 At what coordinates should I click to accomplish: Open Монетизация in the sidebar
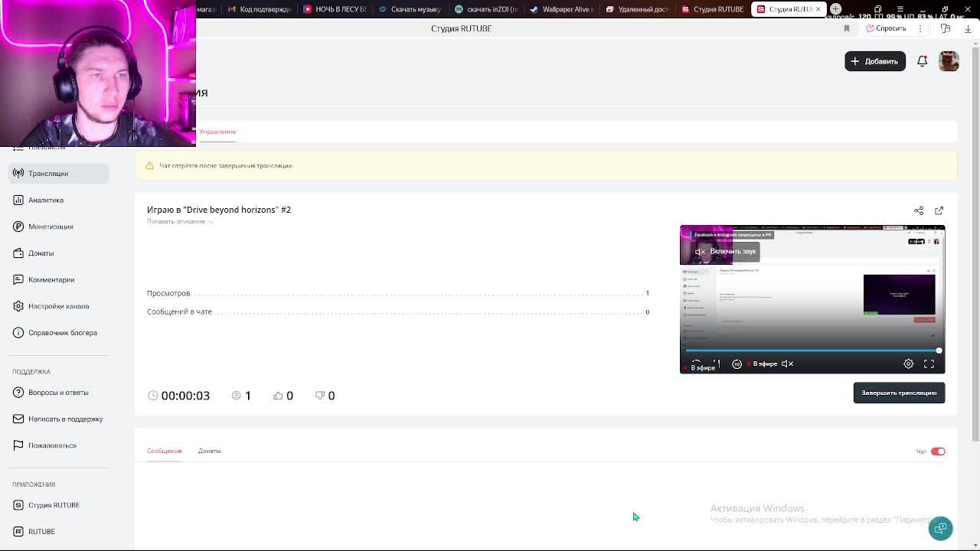[x=51, y=227]
